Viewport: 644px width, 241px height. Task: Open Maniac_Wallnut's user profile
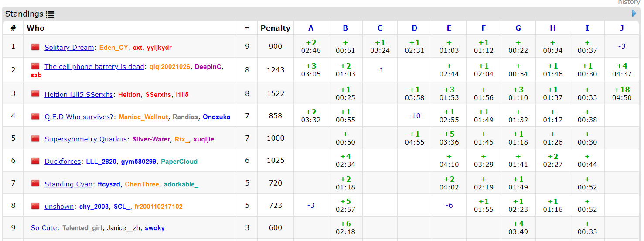(143, 117)
